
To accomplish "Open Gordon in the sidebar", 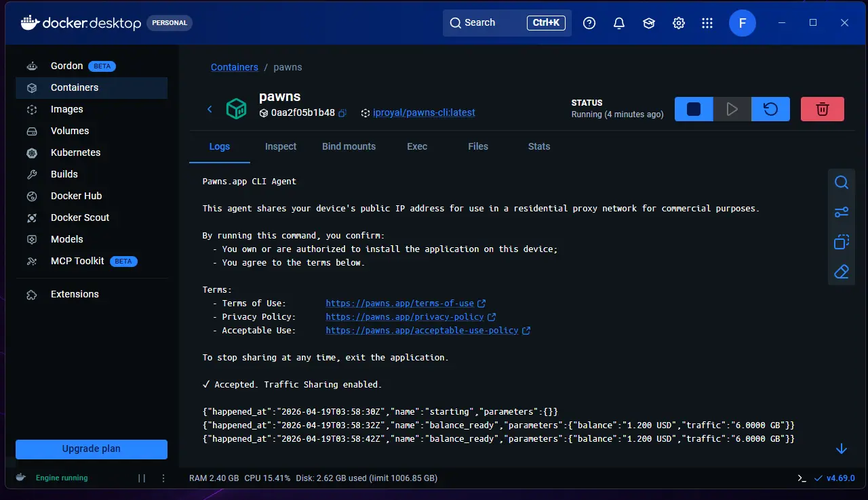I will click(x=92, y=66).
